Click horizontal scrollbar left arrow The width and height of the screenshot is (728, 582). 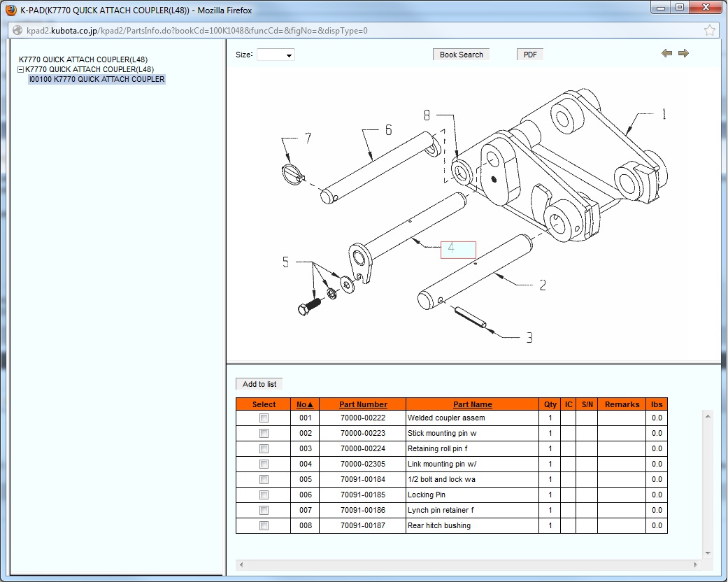click(241, 565)
